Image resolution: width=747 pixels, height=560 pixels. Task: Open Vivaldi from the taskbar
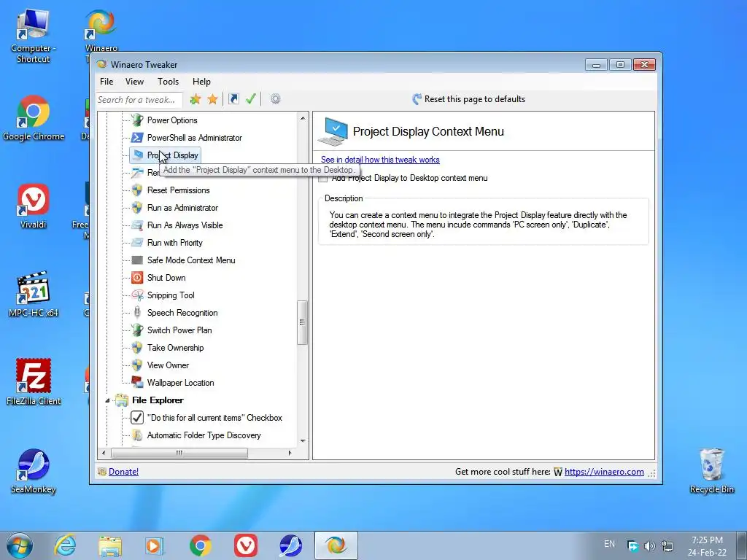tap(246, 545)
